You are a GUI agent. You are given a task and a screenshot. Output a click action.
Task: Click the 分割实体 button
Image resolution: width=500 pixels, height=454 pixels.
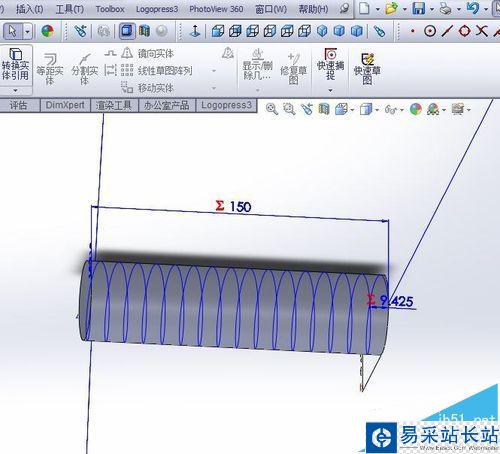coord(85,69)
